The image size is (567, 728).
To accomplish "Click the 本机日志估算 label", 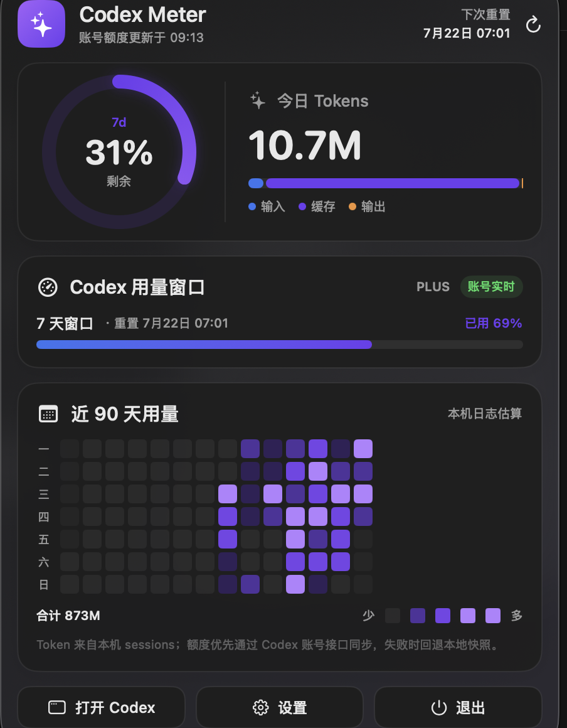I will click(x=485, y=413).
